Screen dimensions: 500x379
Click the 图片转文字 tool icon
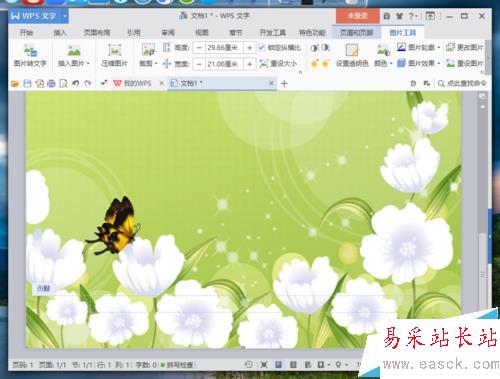30,50
